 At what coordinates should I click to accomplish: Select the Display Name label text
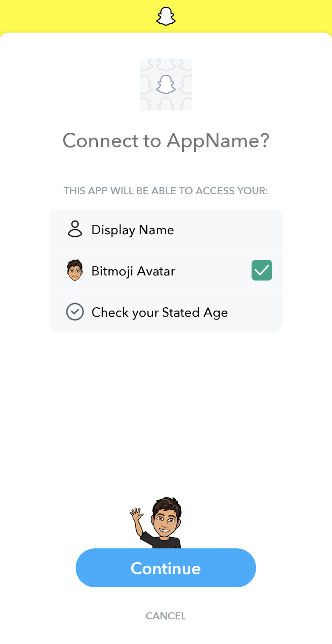click(x=132, y=230)
